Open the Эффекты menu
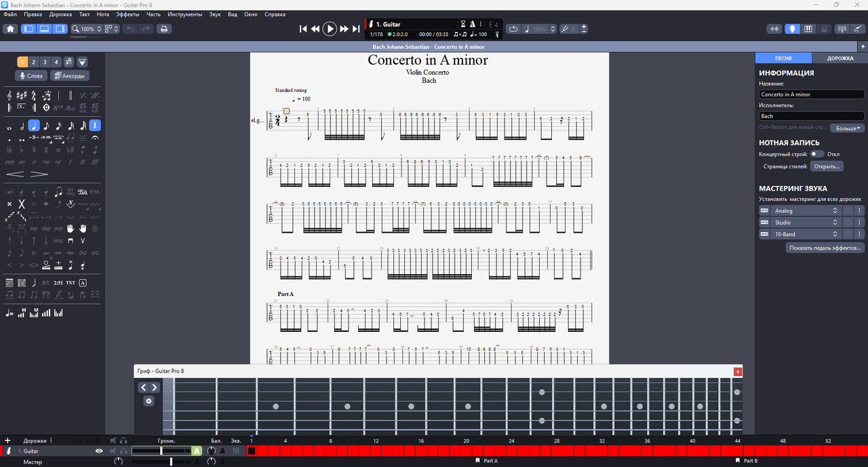Viewport: 868px width, 467px height. (127, 14)
